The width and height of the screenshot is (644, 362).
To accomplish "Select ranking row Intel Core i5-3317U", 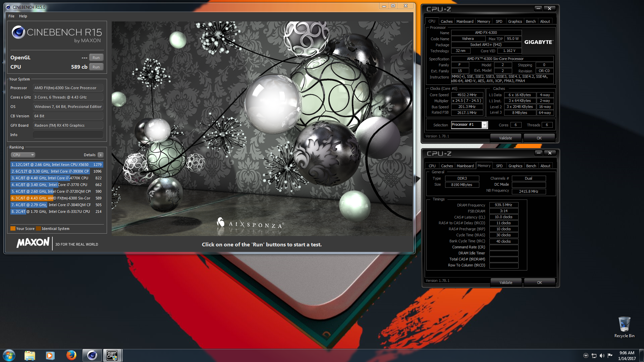I will pos(57,212).
